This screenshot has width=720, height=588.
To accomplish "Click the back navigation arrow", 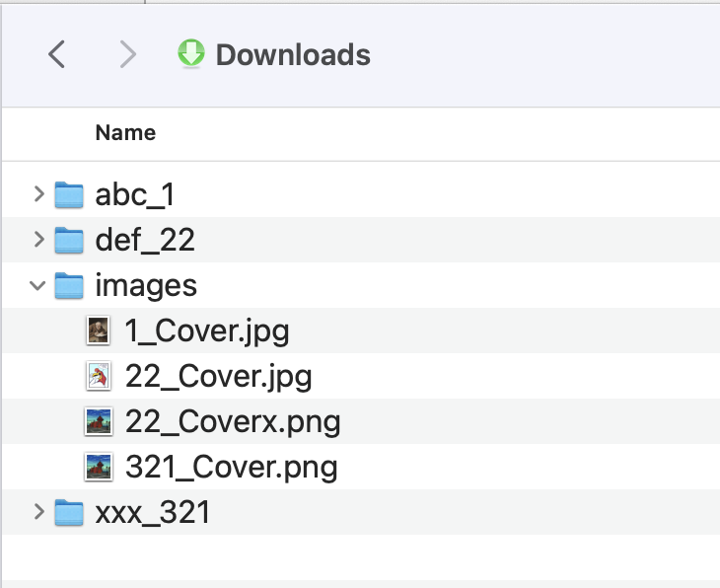I will 57,54.
